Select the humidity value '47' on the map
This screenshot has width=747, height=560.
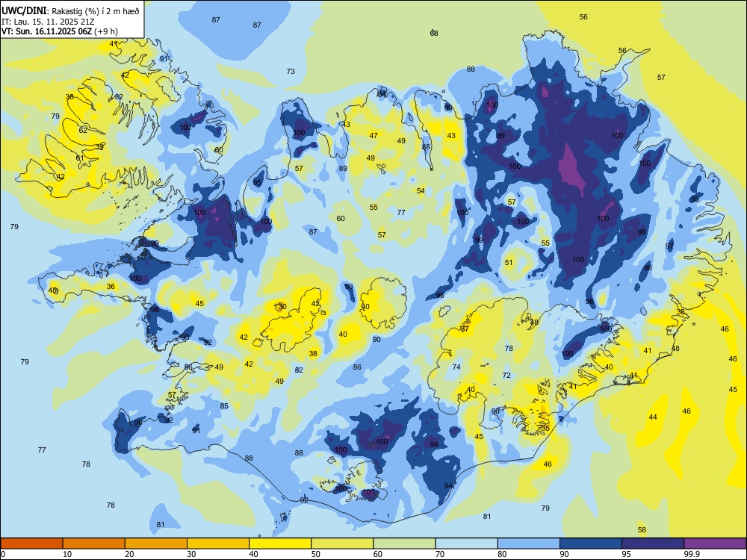point(374,136)
